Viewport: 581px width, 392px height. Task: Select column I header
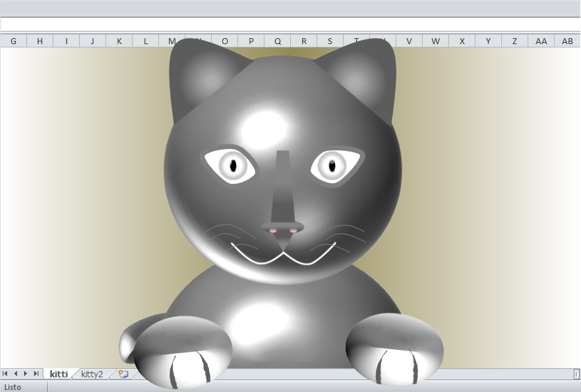coord(67,41)
